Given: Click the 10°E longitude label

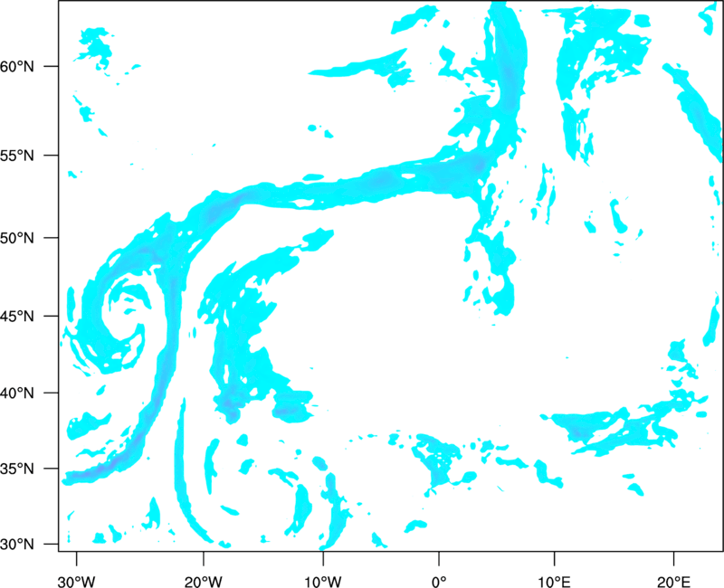Looking at the screenshot, I should point(554,582).
